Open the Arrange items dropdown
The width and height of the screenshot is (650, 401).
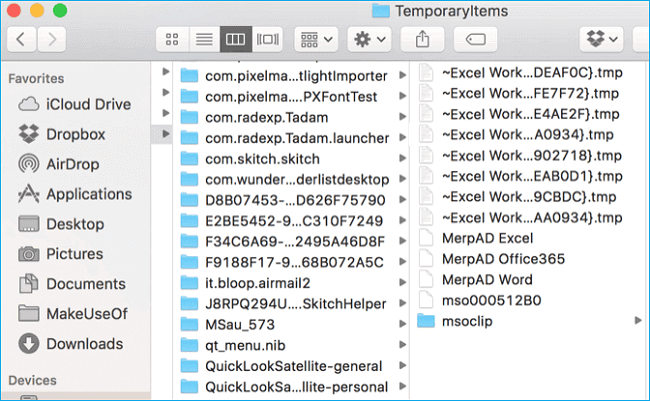tap(315, 40)
